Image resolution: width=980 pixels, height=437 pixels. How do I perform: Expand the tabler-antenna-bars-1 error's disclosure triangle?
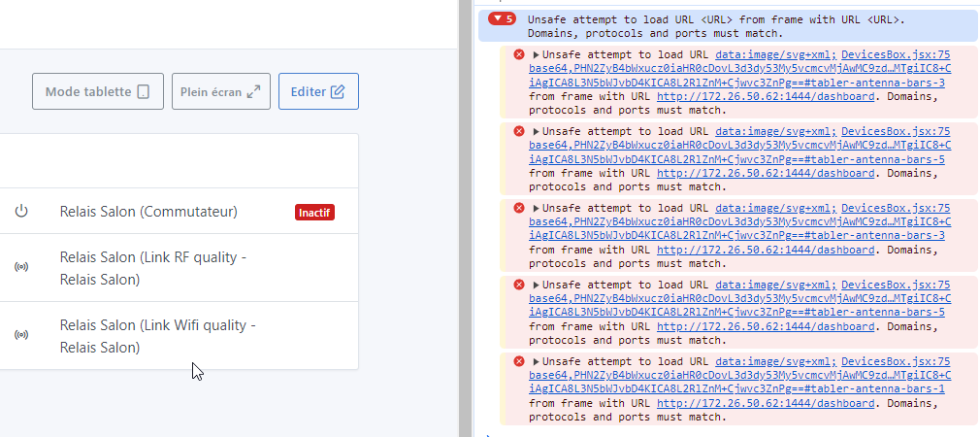pyautogui.click(x=537, y=361)
